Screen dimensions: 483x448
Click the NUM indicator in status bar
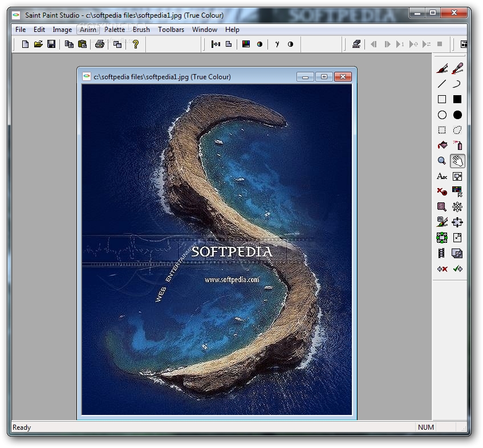pyautogui.click(x=426, y=427)
